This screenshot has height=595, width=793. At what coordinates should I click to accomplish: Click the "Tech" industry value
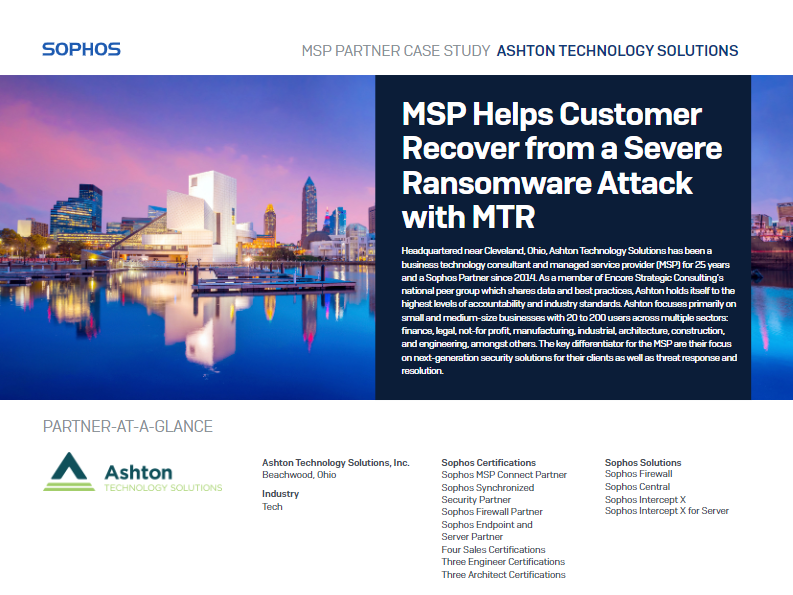272,507
